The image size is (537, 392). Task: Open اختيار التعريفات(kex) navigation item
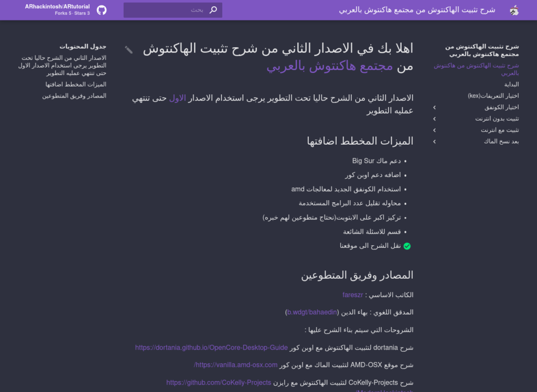(493, 95)
